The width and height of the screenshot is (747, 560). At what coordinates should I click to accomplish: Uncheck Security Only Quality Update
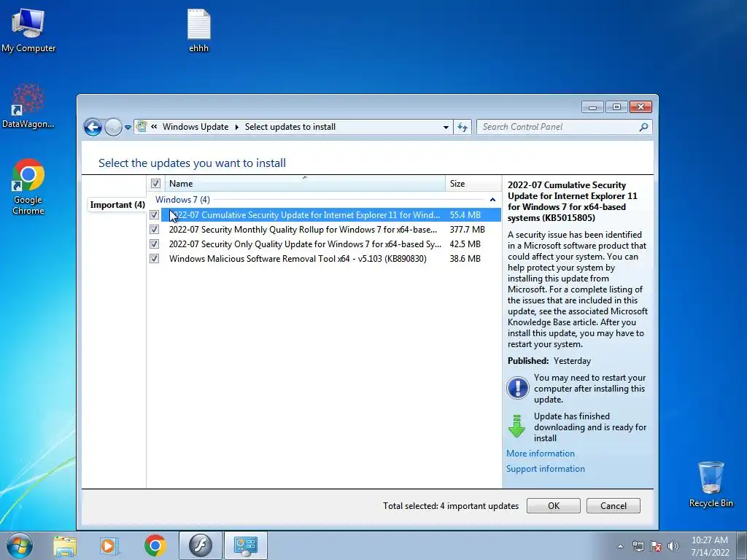click(x=155, y=244)
